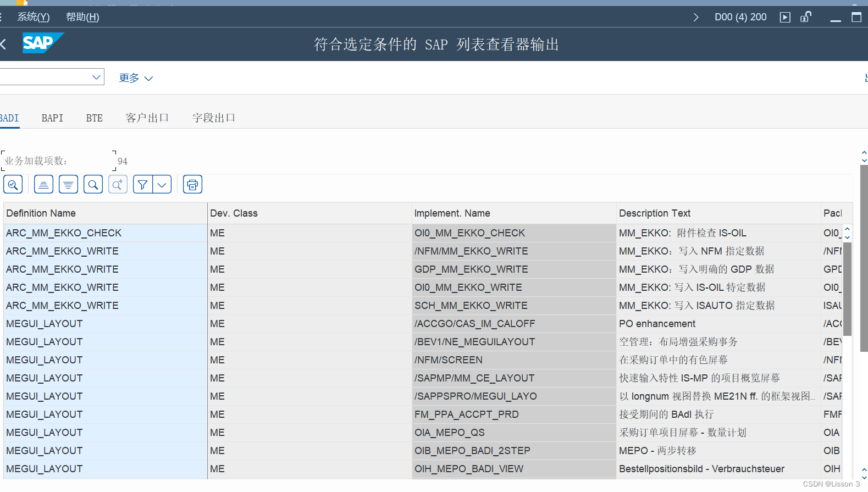The image size is (868, 492).
Task: Switch to the 字段出口 tab
Action: (x=214, y=118)
